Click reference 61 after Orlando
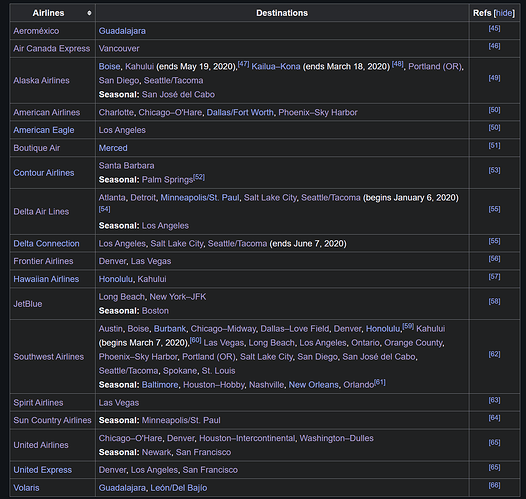526x499 pixels. click(x=380, y=382)
